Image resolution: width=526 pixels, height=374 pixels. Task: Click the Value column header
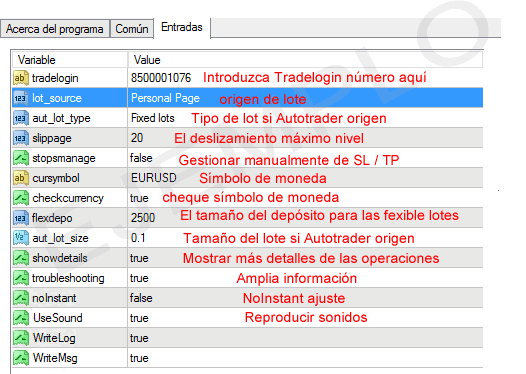click(305, 60)
